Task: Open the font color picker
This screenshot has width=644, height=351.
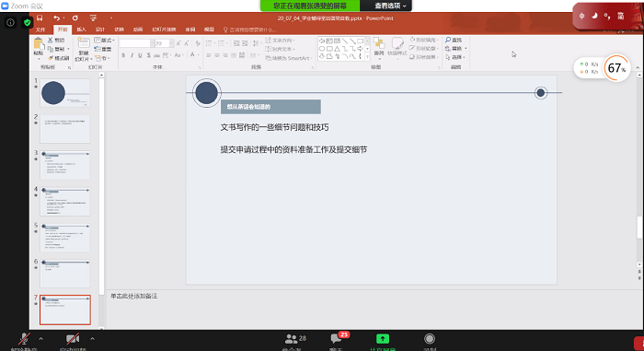Action: tap(193, 55)
